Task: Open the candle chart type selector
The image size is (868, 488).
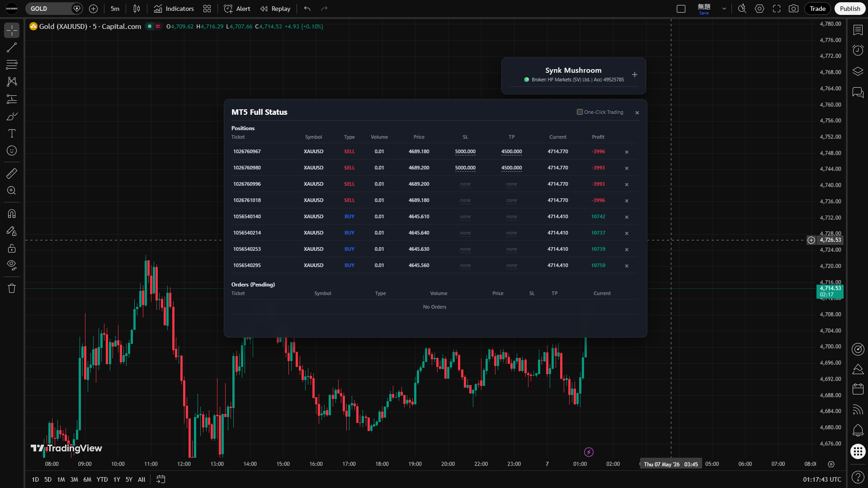Action: tap(137, 9)
